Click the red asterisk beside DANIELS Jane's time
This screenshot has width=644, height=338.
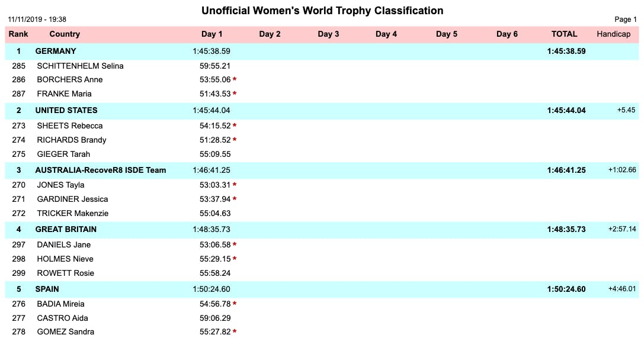235,245
